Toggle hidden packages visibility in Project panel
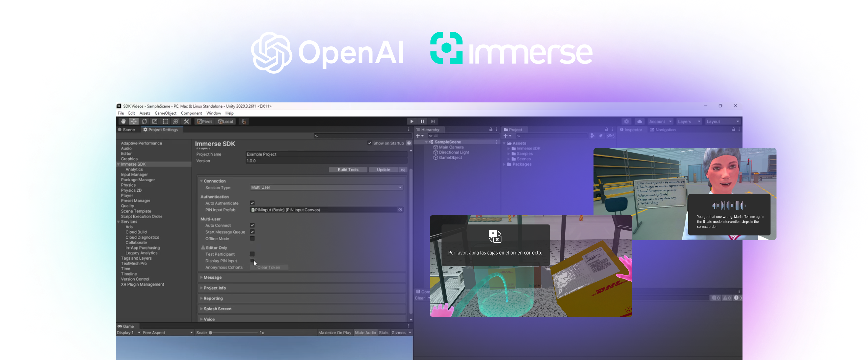The width and height of the screenshot is (868, 360). [611, 136]
